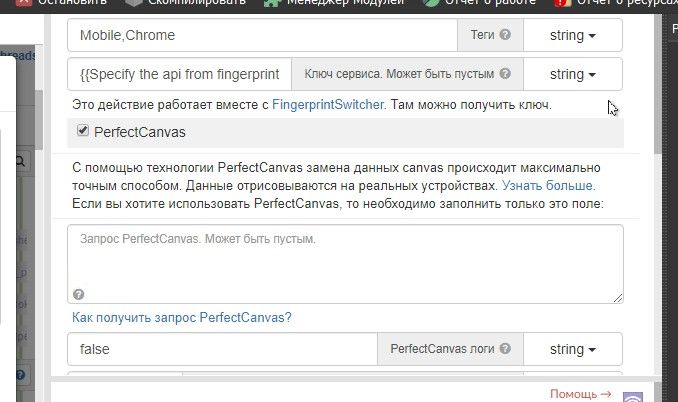Open Отчет о ресурсах in the top toolbar
Viewport: 678px width, 402px height.
coord(616,3)
